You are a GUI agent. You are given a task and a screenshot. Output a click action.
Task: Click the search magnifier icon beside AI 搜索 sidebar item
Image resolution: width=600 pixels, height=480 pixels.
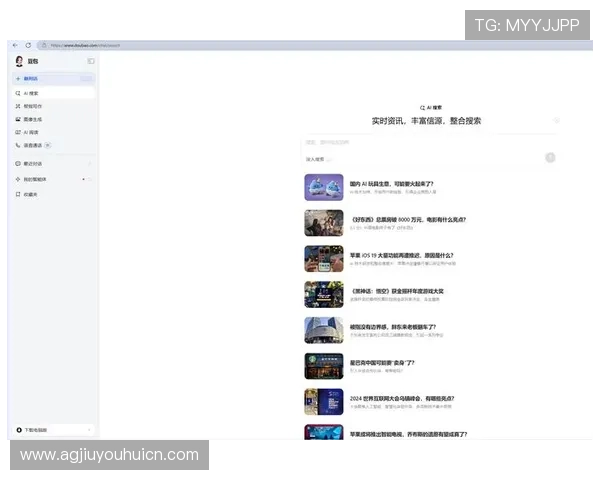(x=18, y=93)
